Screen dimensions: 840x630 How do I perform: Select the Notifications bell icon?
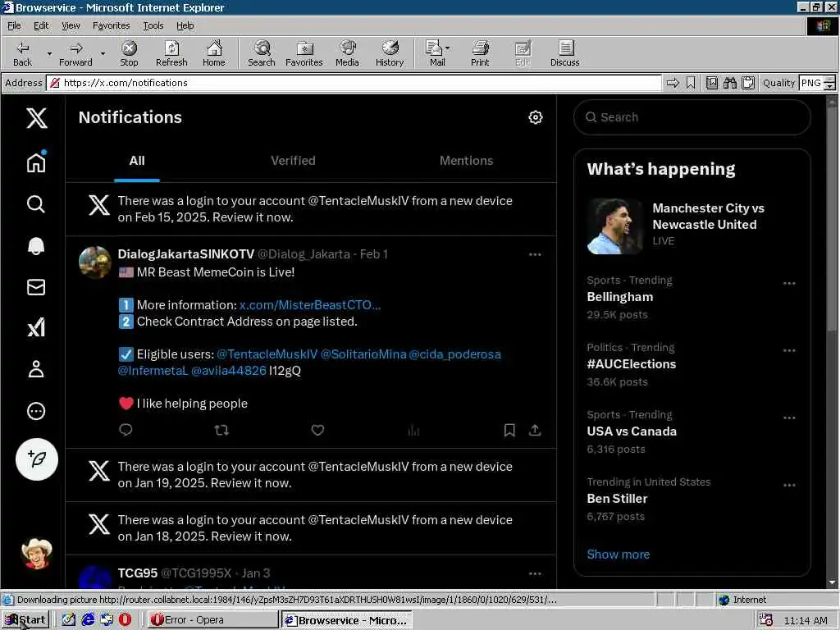[36, 245]
